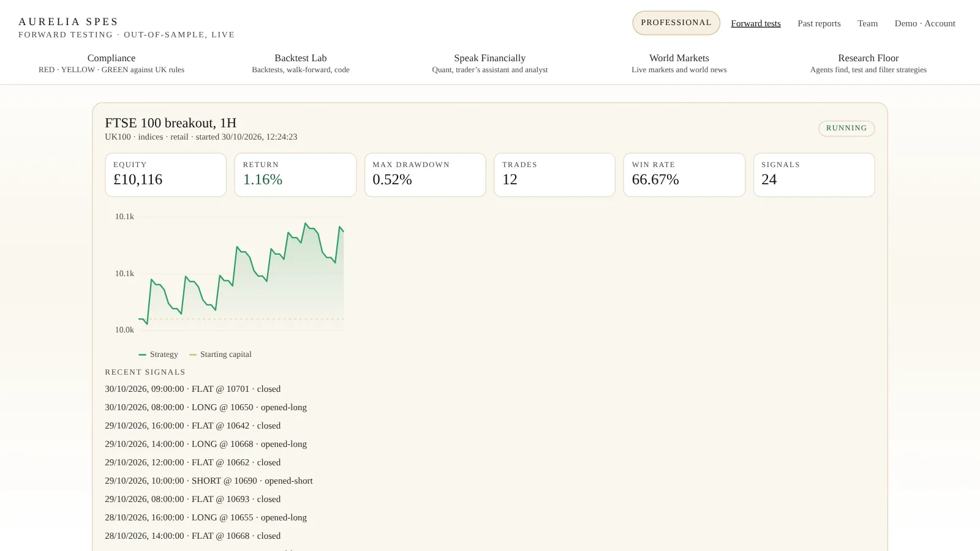Switch to Backtest Lab
The image size is (980, 551).
(301, 63)
